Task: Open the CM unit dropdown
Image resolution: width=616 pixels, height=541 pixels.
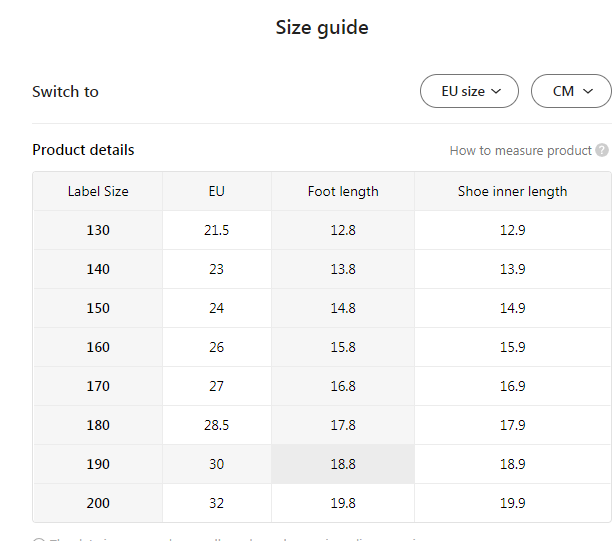Action: 572,91
